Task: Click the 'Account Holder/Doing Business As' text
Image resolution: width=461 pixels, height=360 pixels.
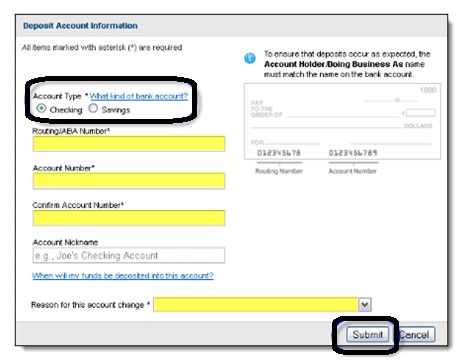Action: tap(334, 64)
